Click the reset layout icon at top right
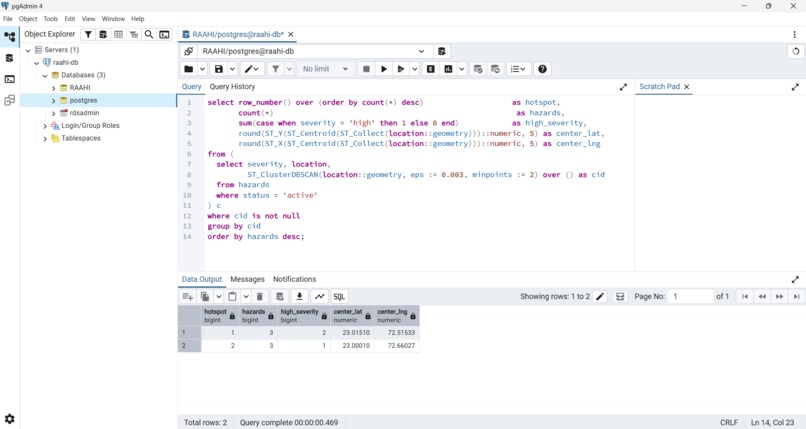 (796, 51)
